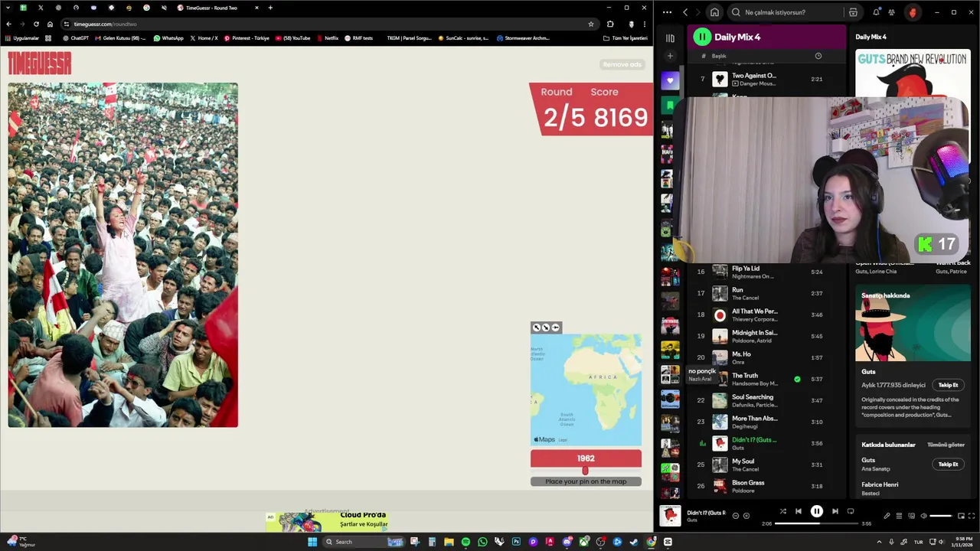Go to previous track in Spotify

click(798, 511)
